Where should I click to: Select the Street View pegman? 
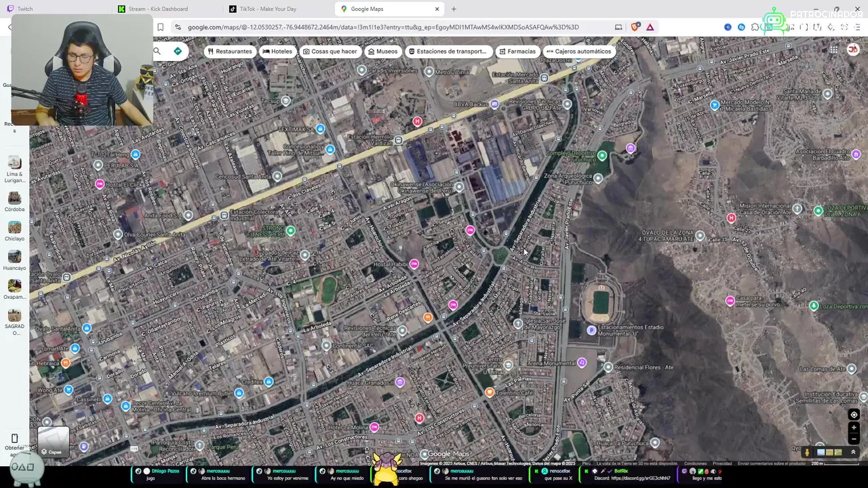tap(807, 452)
